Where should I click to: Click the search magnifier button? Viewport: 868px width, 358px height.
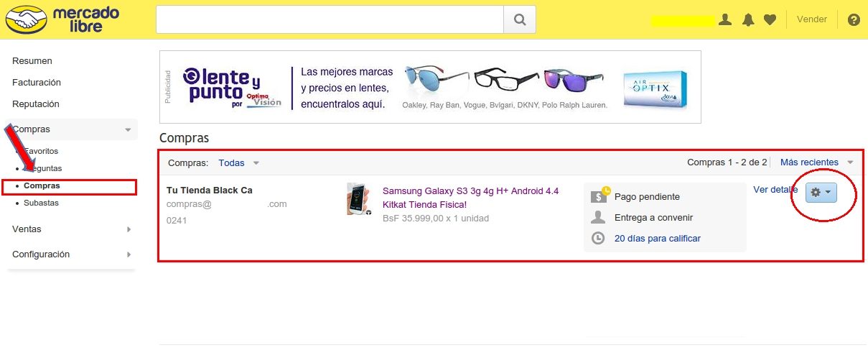pos(520,19)
